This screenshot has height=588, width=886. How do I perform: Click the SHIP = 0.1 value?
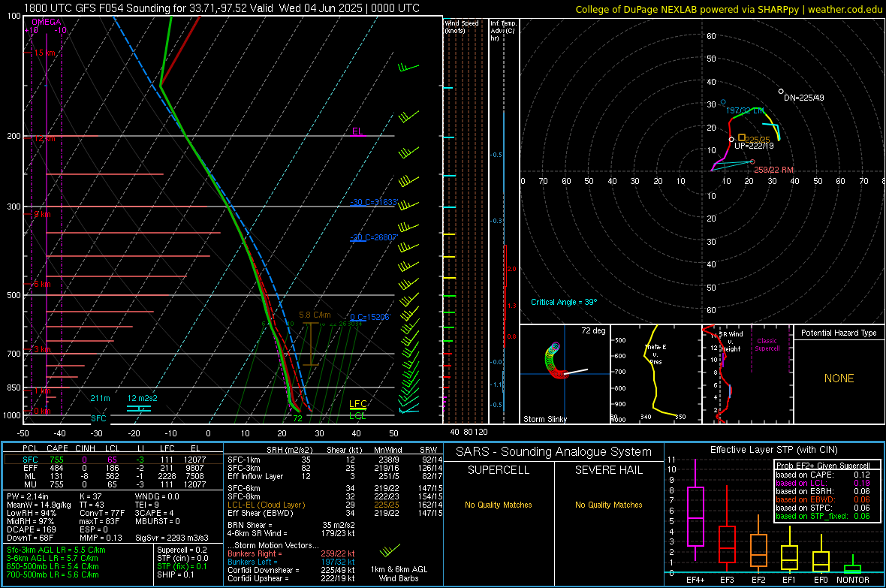tap(176, 574)
